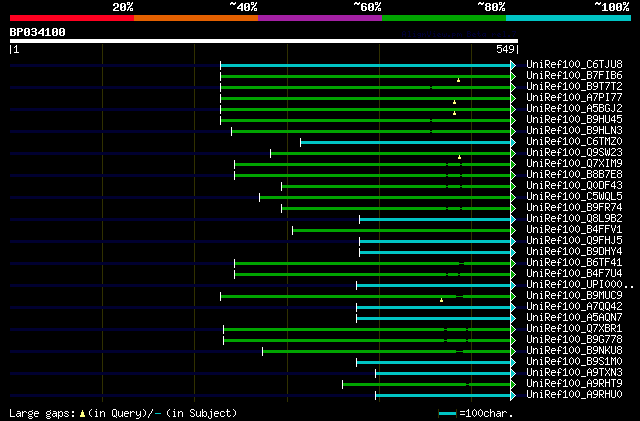Select the UniRef100_C6TMZ0 label
The width and height of the screenshot is (640, 421).
click(574, 142)
